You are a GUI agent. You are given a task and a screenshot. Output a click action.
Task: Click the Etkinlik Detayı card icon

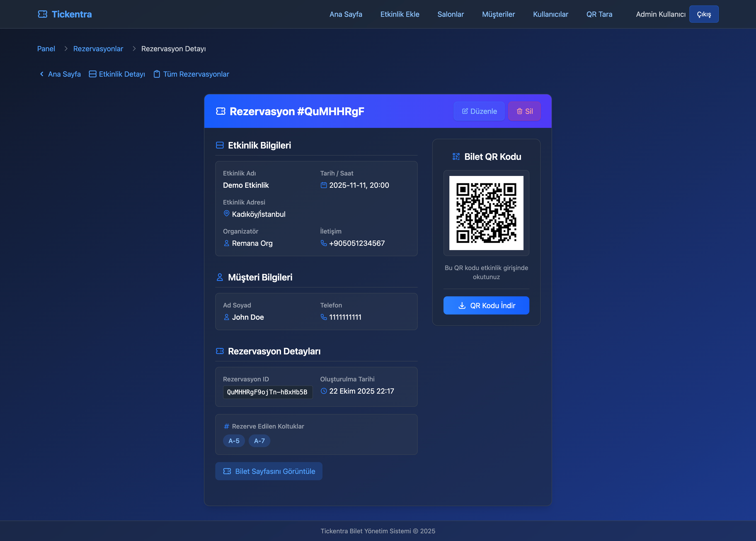(92, 74)
